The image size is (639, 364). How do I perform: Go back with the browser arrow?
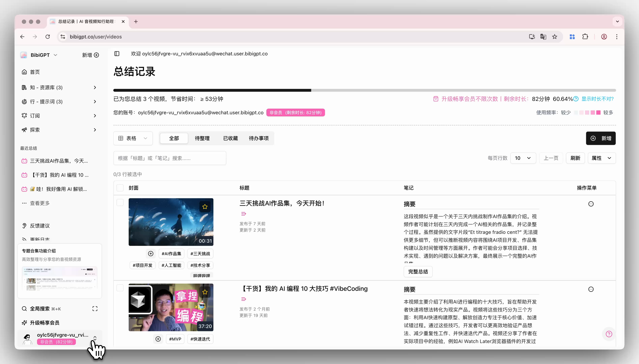tap(22, 37)
